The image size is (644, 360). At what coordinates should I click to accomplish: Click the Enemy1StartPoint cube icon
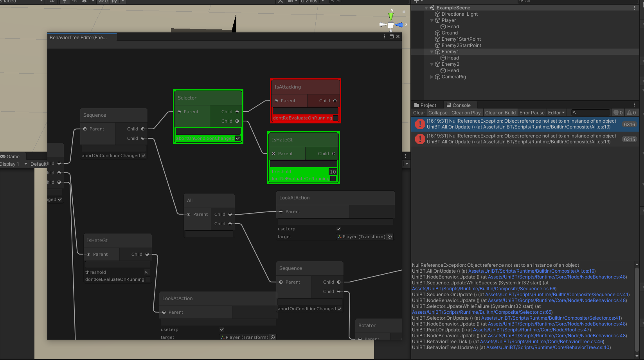438,39
